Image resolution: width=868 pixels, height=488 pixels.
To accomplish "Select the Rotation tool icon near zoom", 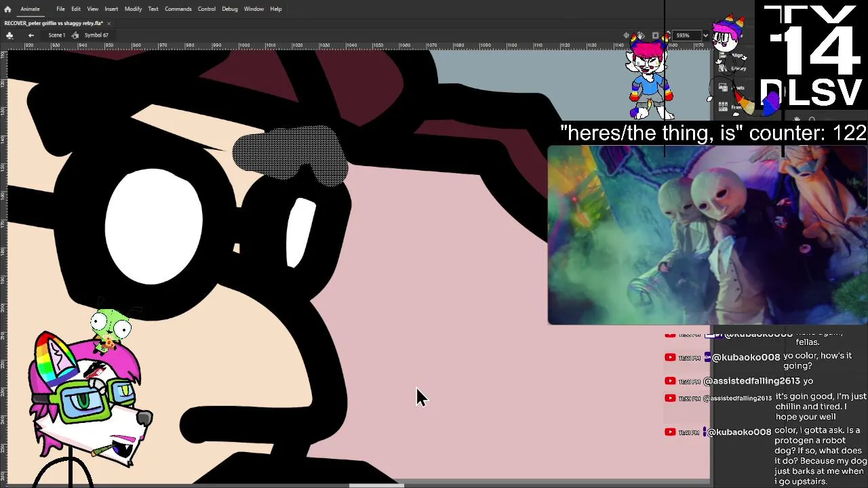I will pos(641,35).
